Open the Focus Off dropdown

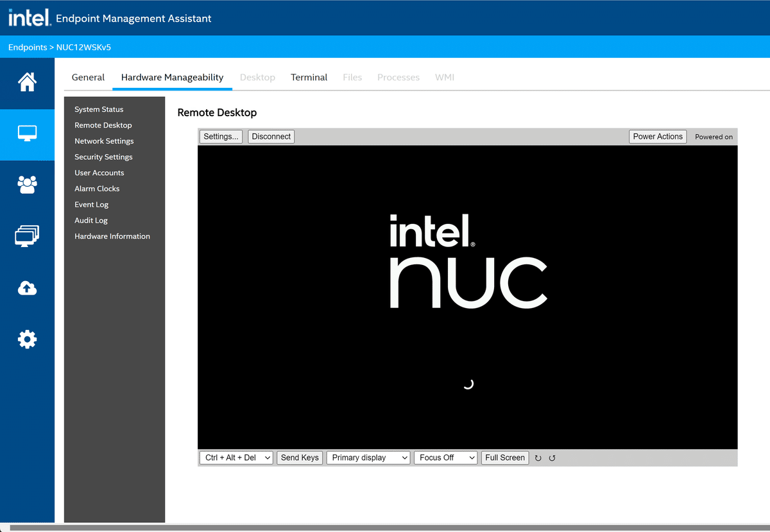click(446, 458)
